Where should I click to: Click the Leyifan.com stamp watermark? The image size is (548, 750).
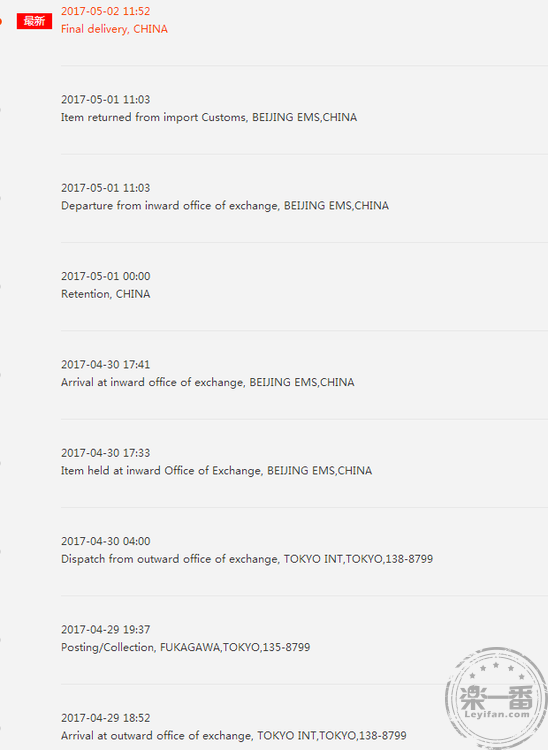pyautogui.click(x=496, y=697)
